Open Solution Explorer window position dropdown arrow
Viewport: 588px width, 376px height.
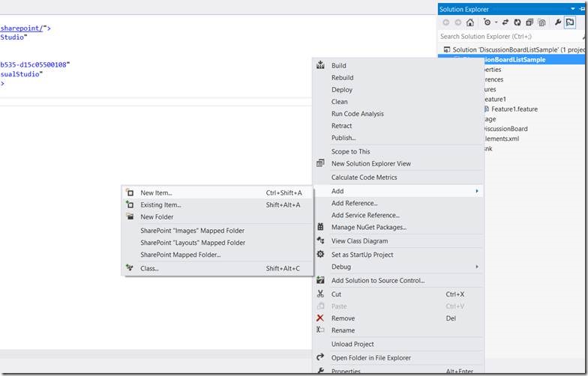(x=573, y=9)
